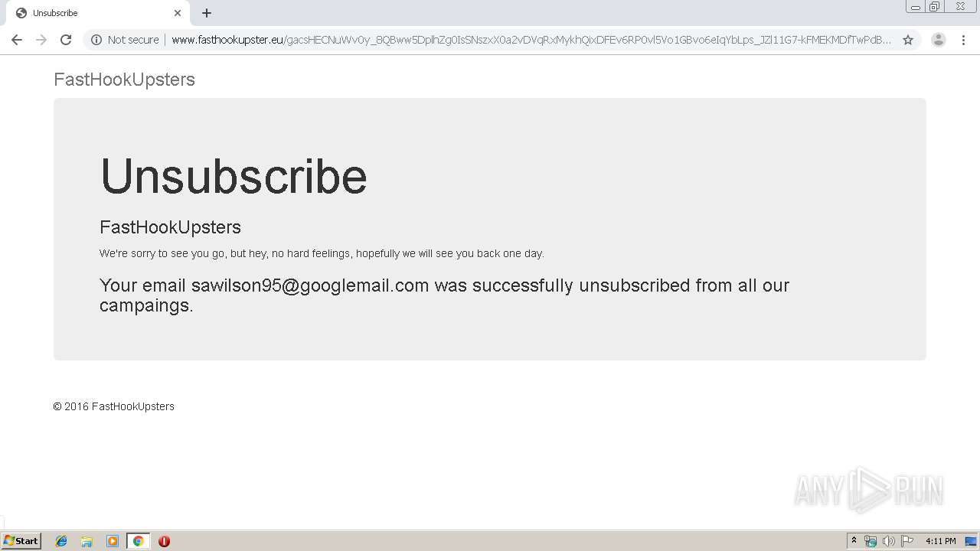
Task: Open the red Opera taskbar icon
Action: [x=164, y=541]
